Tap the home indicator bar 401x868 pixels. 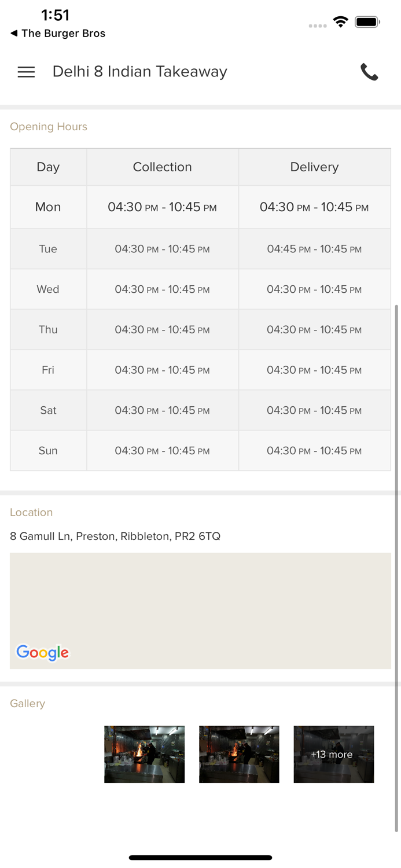[x=200, y=858]
